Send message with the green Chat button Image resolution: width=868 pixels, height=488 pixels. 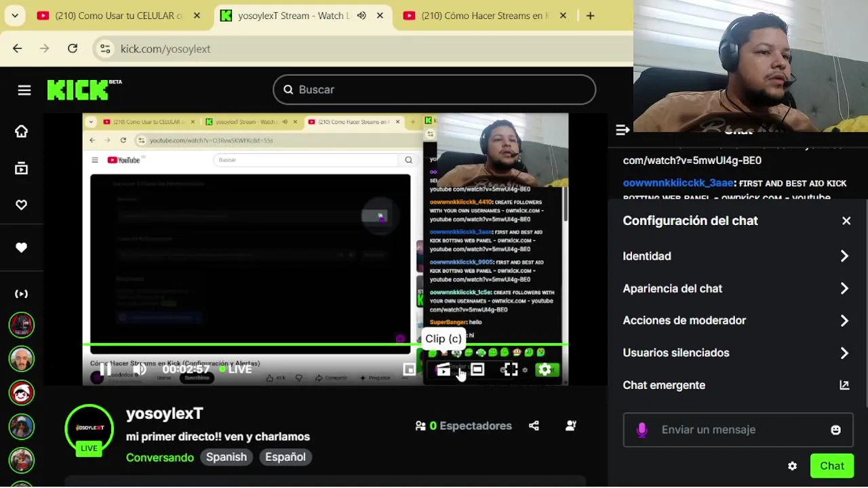(x=832, y=466)
